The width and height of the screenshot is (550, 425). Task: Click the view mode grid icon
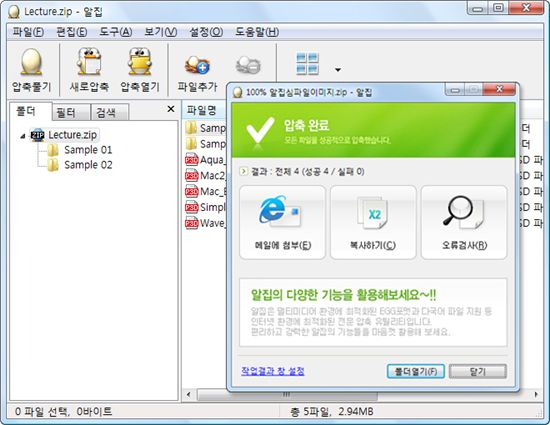(x=308, y=64)
